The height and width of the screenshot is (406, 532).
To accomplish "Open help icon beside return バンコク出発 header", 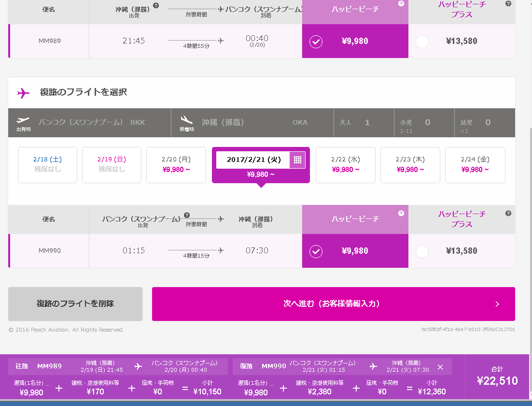I will pyautogui.click(x=187, y=215).
